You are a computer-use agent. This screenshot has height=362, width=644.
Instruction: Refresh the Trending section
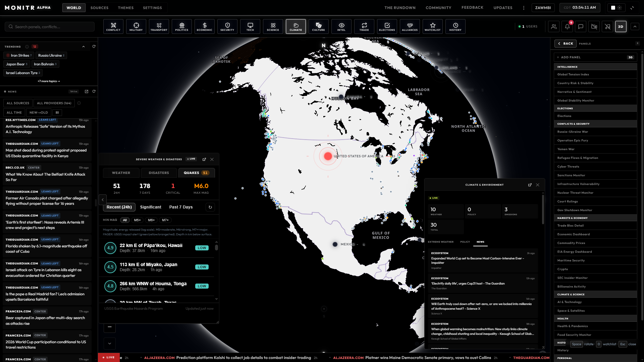point(94,47)
